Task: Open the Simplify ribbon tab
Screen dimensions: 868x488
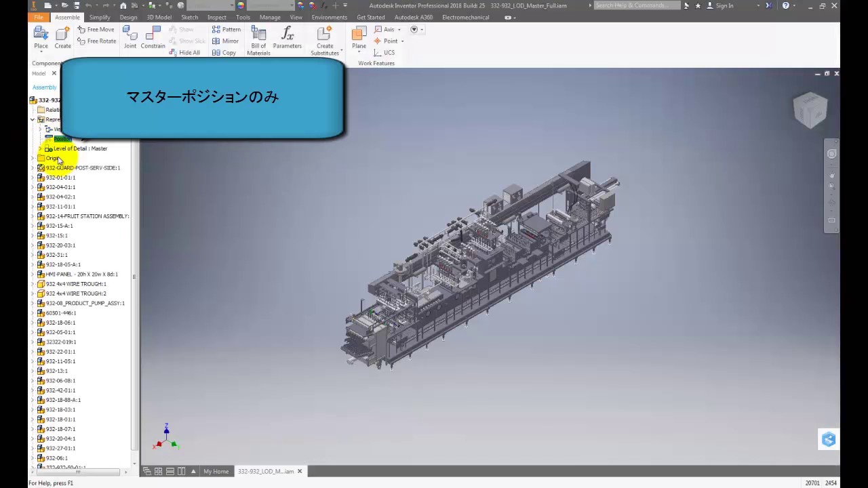Action: pos(100,17)
